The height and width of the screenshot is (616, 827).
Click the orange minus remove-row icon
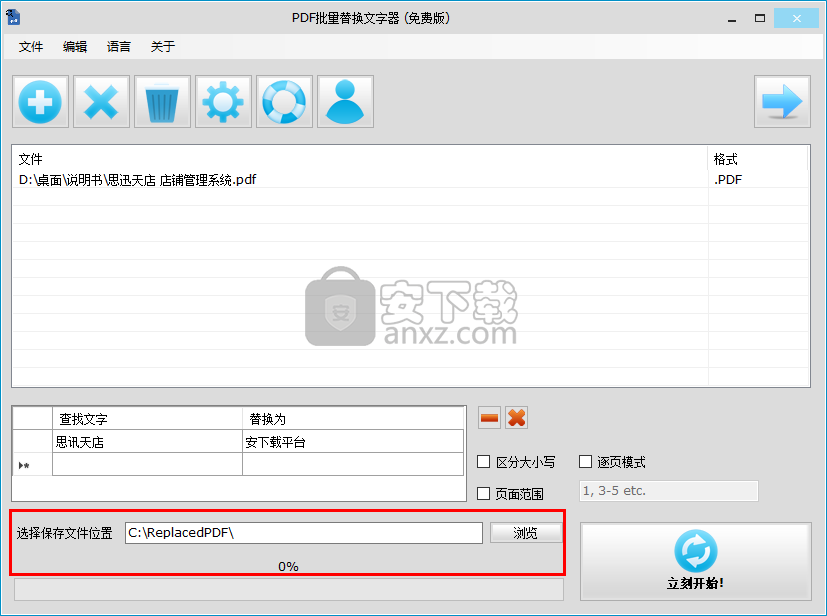[489, 418]
